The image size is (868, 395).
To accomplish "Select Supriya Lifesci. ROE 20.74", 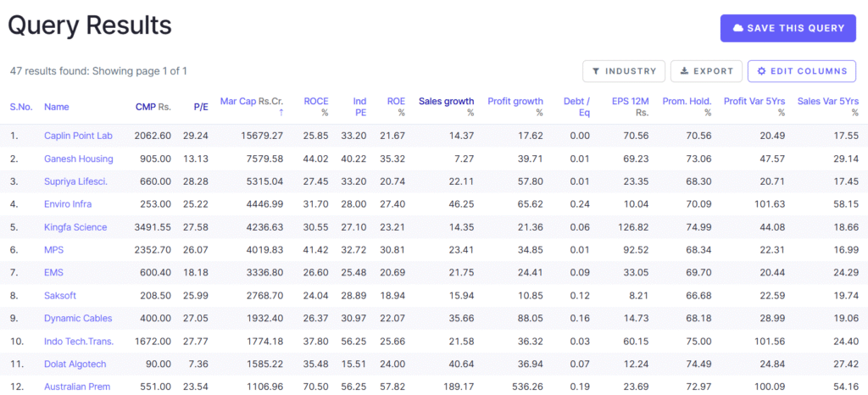I will [392, 181].
